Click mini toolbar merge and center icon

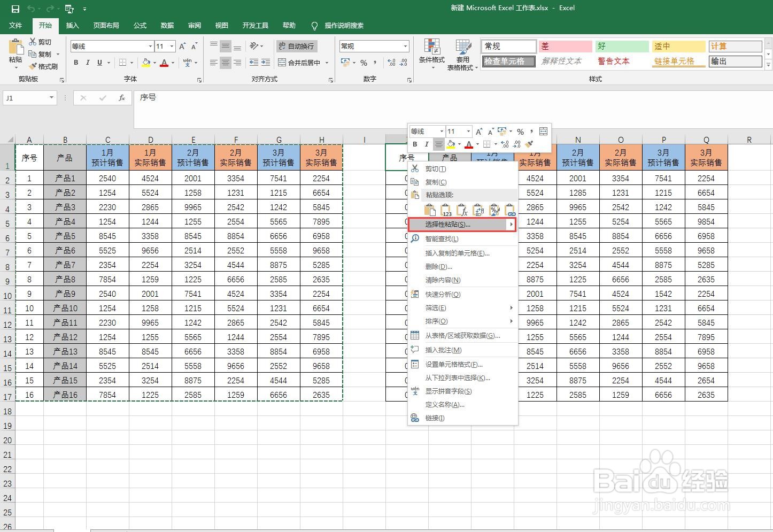tap(544, 132)
